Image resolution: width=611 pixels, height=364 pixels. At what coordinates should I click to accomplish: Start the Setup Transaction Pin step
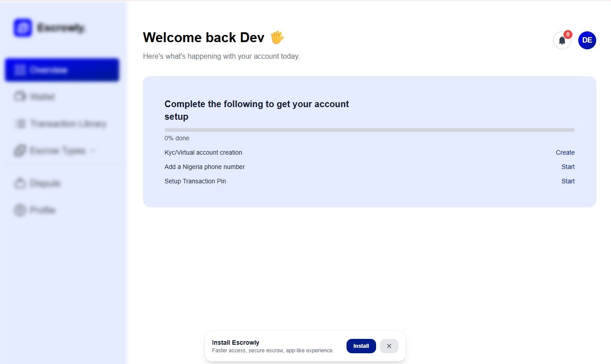[x=568, y=181]
